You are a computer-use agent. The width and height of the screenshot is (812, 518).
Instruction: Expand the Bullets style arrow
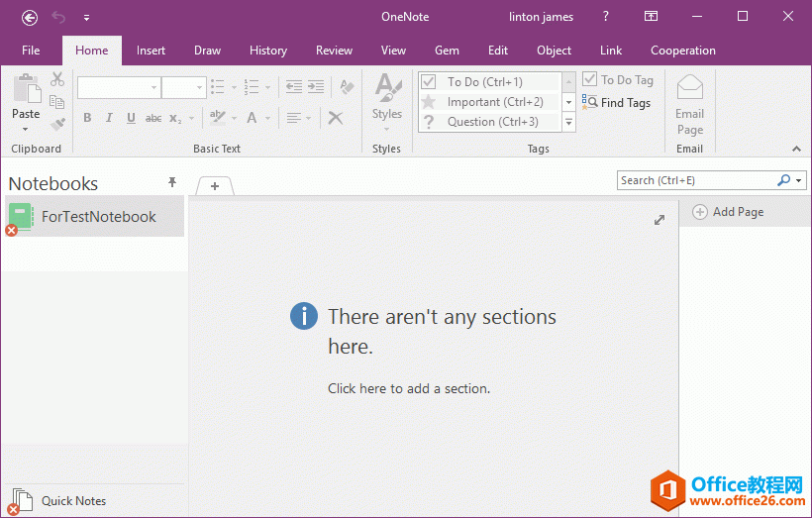click(234, 87)
